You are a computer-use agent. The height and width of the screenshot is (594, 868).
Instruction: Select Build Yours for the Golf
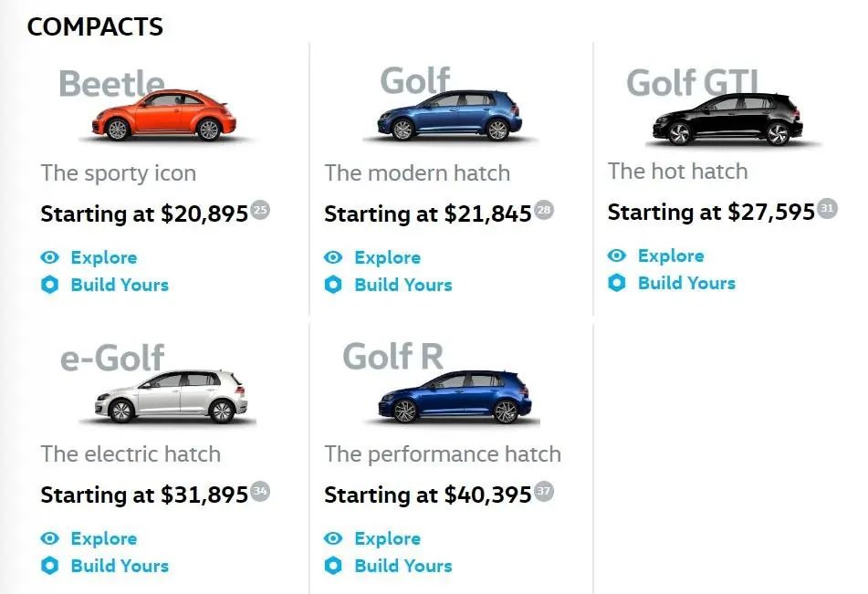[x=403, y=285]
